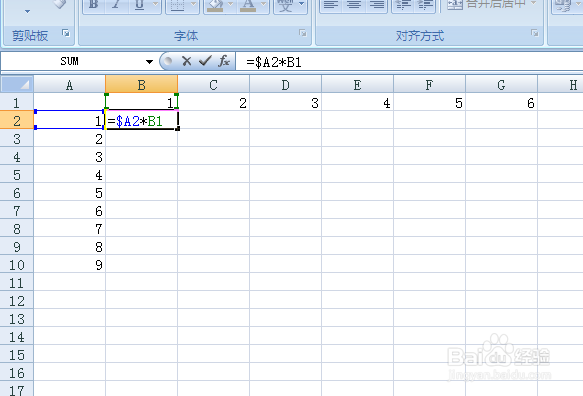Select row 5 header

(x=17, y=174)
